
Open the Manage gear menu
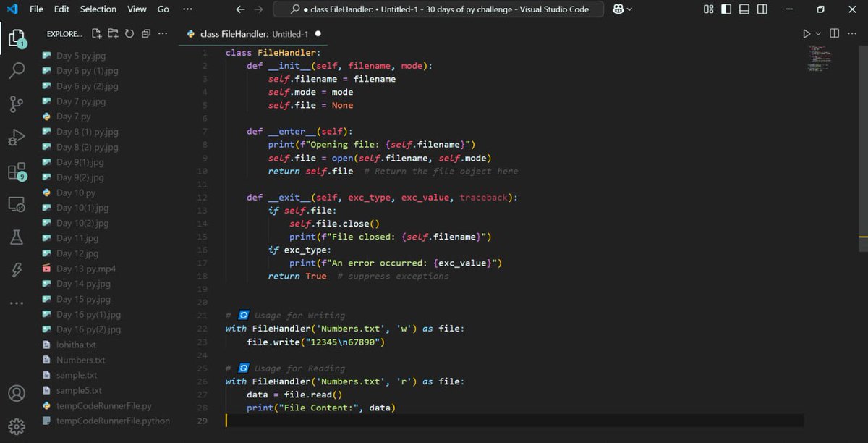click(x=17, y=426)
